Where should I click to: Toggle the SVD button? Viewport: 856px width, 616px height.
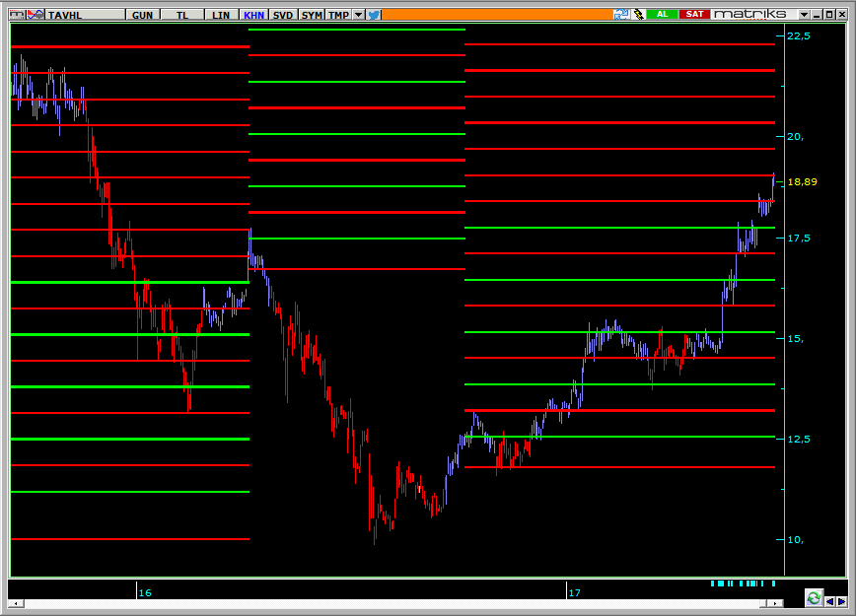point(283,15)
